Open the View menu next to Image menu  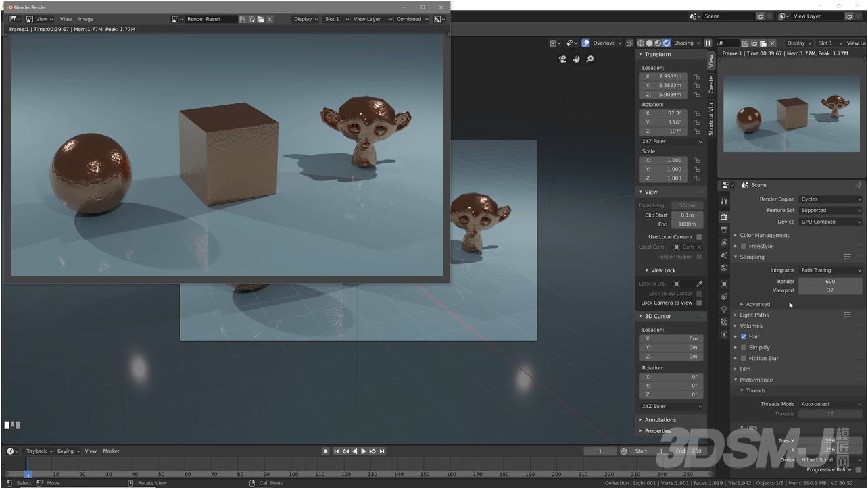coord(66,19)
